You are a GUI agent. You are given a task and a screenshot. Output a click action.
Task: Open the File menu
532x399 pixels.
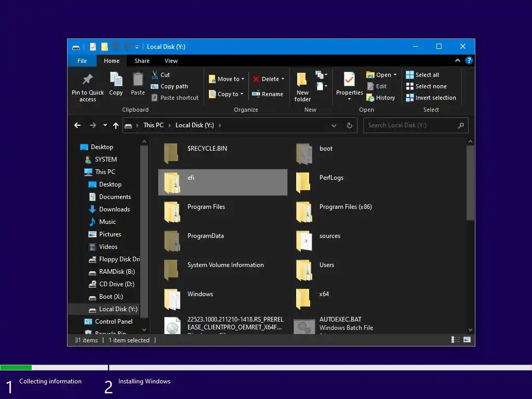(x=82, y=61)
